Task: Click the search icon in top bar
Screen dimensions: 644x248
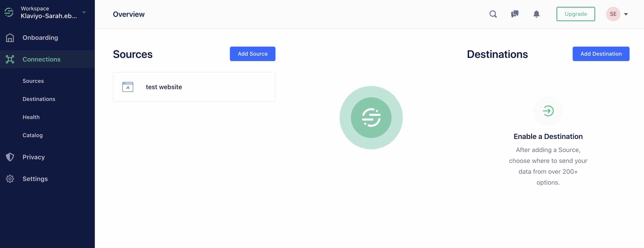Action: (493, 14)
